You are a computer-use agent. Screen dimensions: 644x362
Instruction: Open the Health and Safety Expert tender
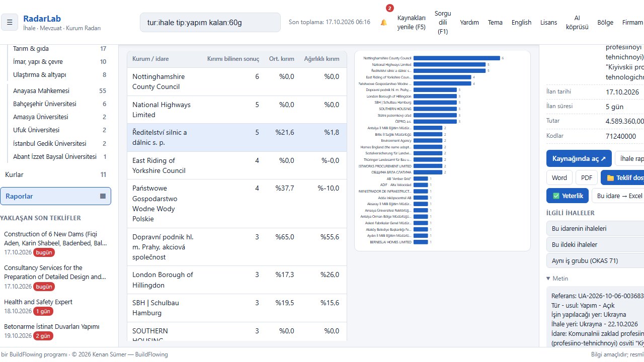56,307
